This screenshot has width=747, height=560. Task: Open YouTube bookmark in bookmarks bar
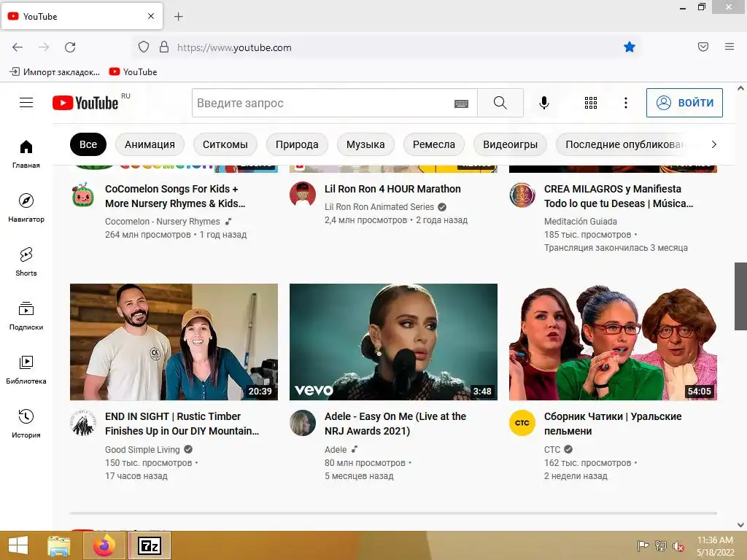coord(133,72)
